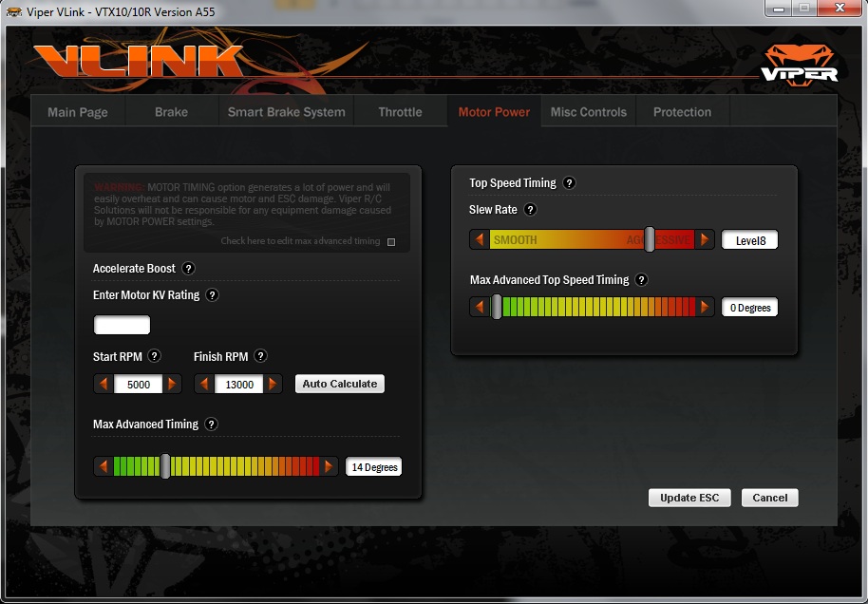The width and height of the screenshot is (868, 604).
Task: Raise Max Advanced Timing with right arrow
Action: 329,466
